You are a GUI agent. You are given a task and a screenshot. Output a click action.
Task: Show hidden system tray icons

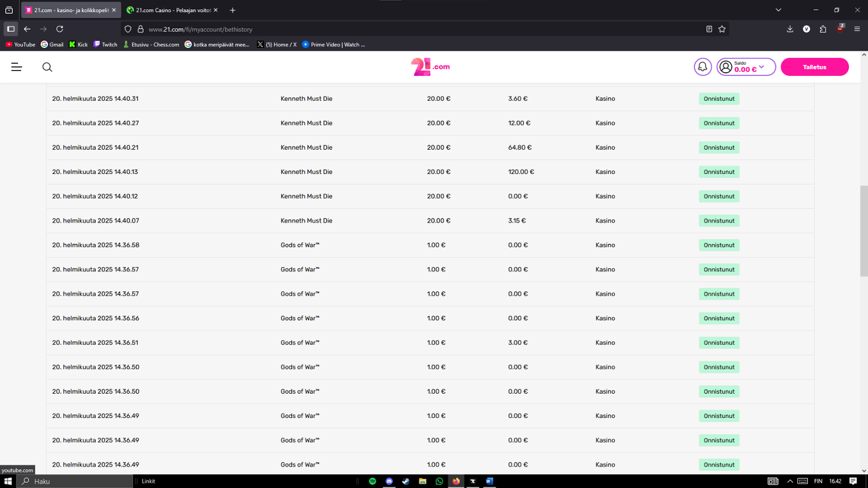coord(790,481)
